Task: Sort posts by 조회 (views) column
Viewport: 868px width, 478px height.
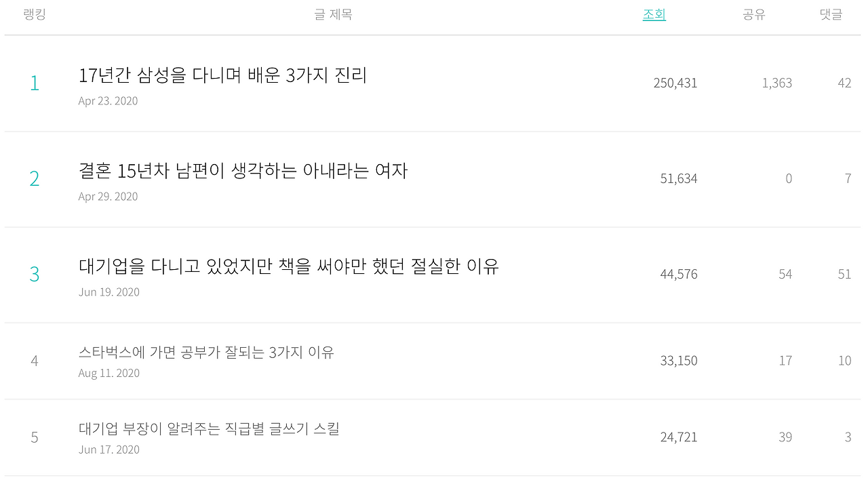Action: (x=654, y=14)
